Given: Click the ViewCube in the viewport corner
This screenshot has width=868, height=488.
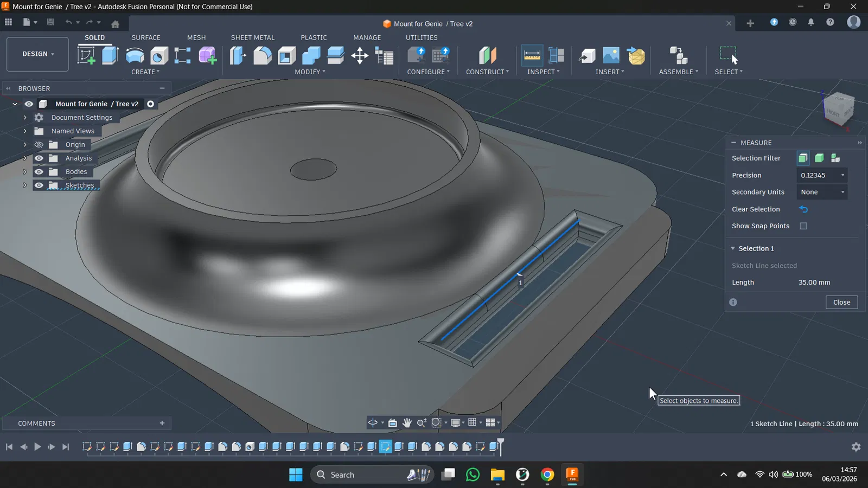Looking at the screenshot, I should click(839, 108).
